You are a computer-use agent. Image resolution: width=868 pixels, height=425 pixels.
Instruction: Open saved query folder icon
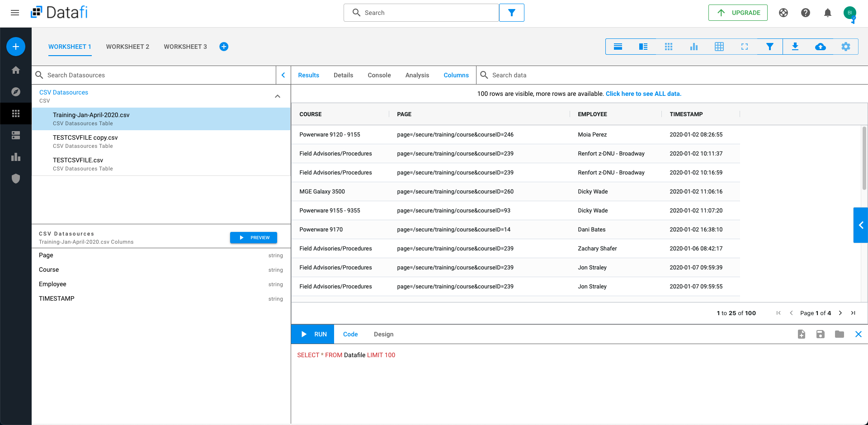pos(840,334)
